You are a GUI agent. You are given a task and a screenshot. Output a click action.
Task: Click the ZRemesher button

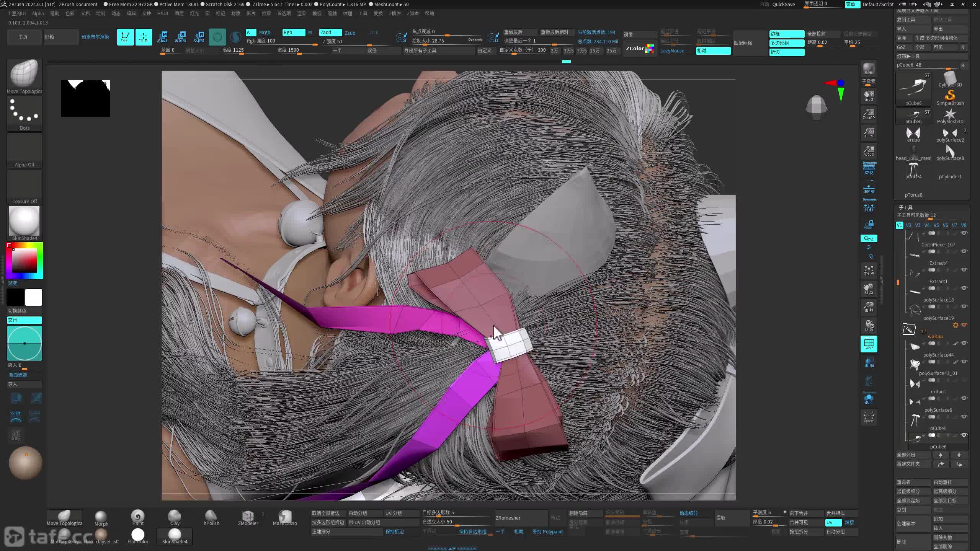(x=521, y=518)
